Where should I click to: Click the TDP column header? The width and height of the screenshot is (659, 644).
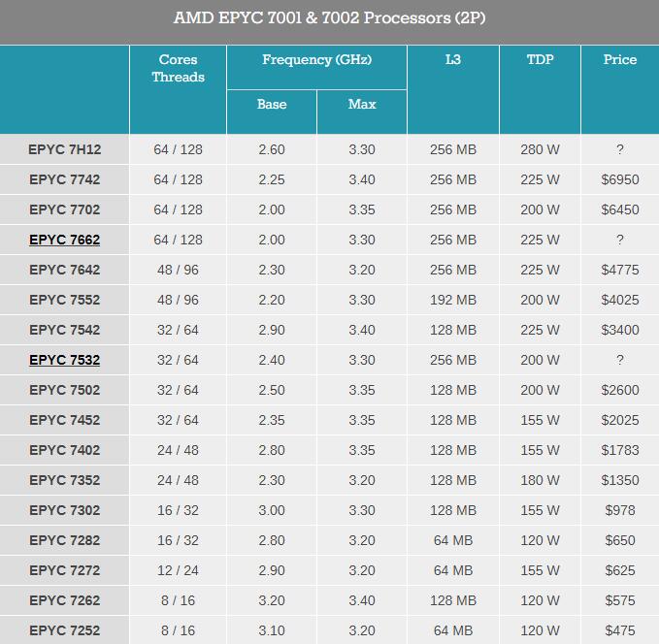point(540,60)
